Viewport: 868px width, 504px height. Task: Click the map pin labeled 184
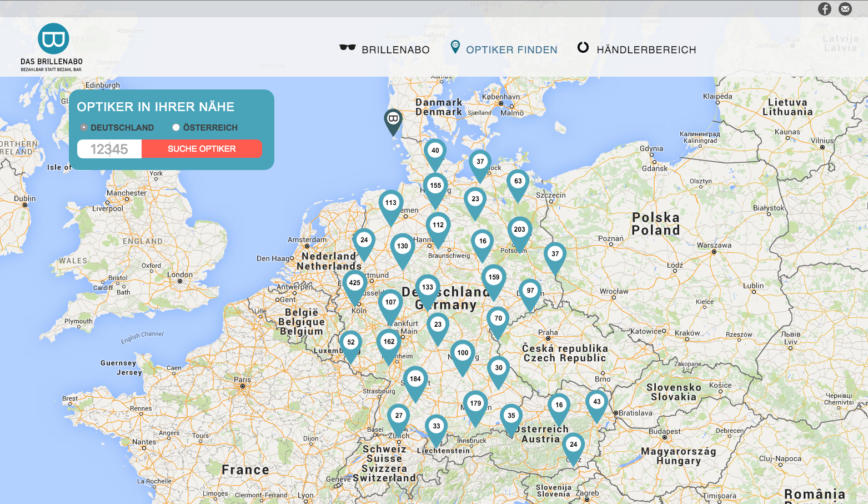tap(415, 384)
